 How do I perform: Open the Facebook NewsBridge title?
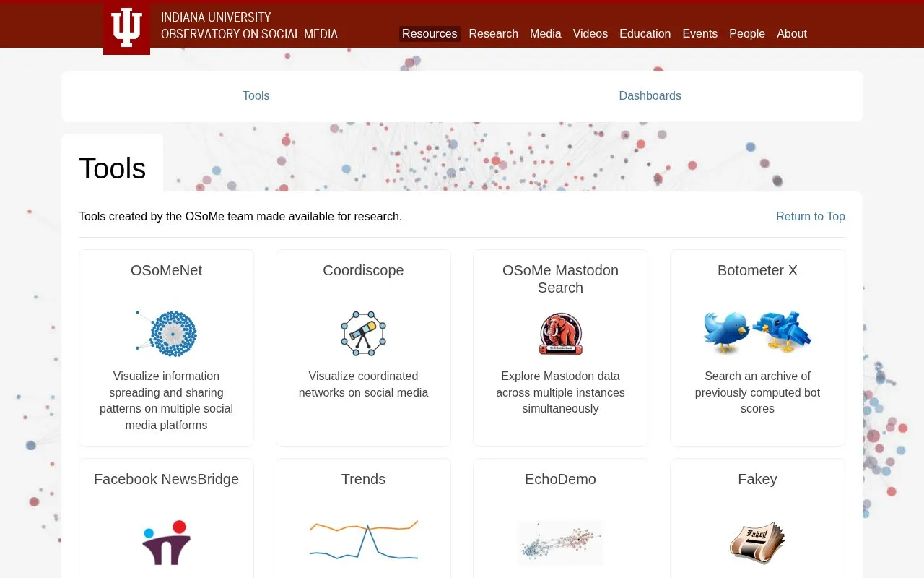pos(166,479)
